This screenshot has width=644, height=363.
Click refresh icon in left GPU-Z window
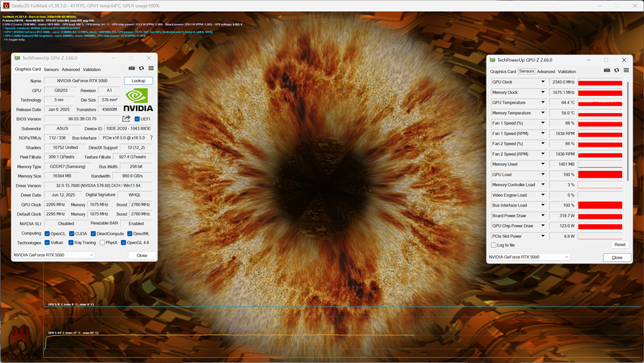pyautogui.click(x=141, y=68)
